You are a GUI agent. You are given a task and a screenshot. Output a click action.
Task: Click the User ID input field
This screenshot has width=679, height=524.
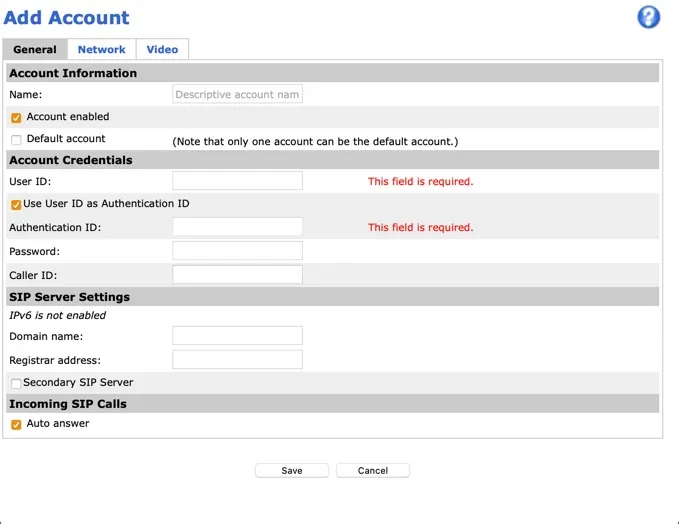pos(237,181)
